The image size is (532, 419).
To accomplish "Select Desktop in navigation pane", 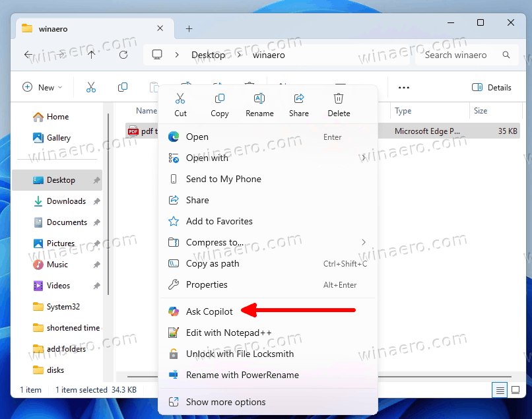I will 57,180.
